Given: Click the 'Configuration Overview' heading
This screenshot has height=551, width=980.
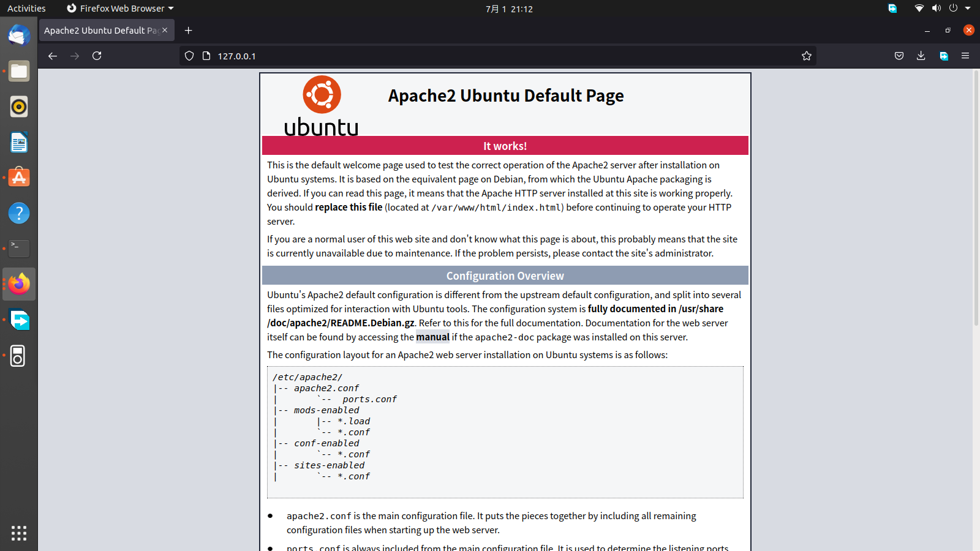Looking at the screenshot, I should pos(505,275).
